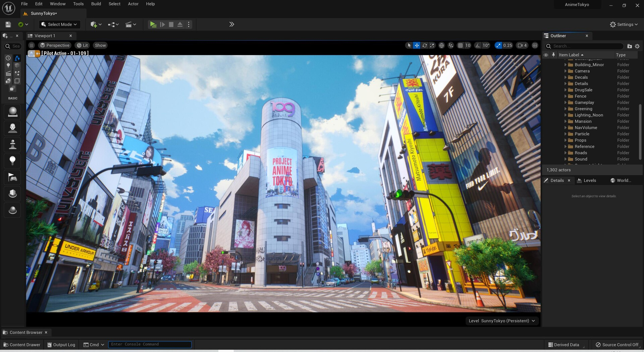Image resolution: width=644 pixels, height=352 pixels.
Task: Open the Cinematics clapperboard dropdown
Action: coord(131,24)
